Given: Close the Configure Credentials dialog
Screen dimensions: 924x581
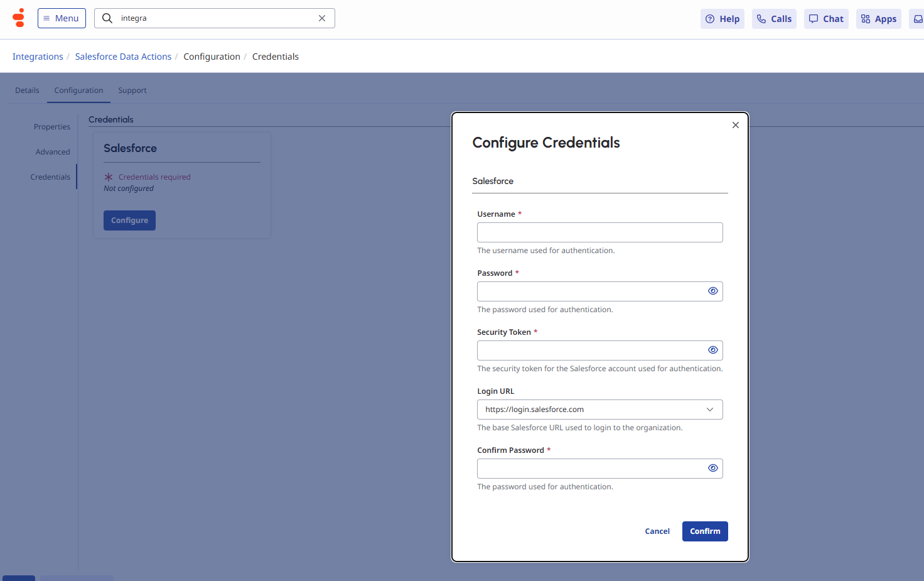Looking at the screenshot, I should [x=736, y=125].
